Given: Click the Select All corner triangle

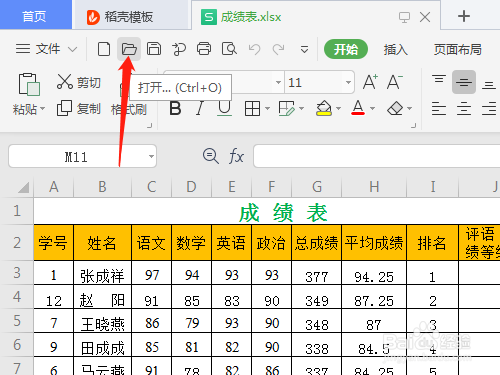Looking at the screenshot, I should (23, 187).
